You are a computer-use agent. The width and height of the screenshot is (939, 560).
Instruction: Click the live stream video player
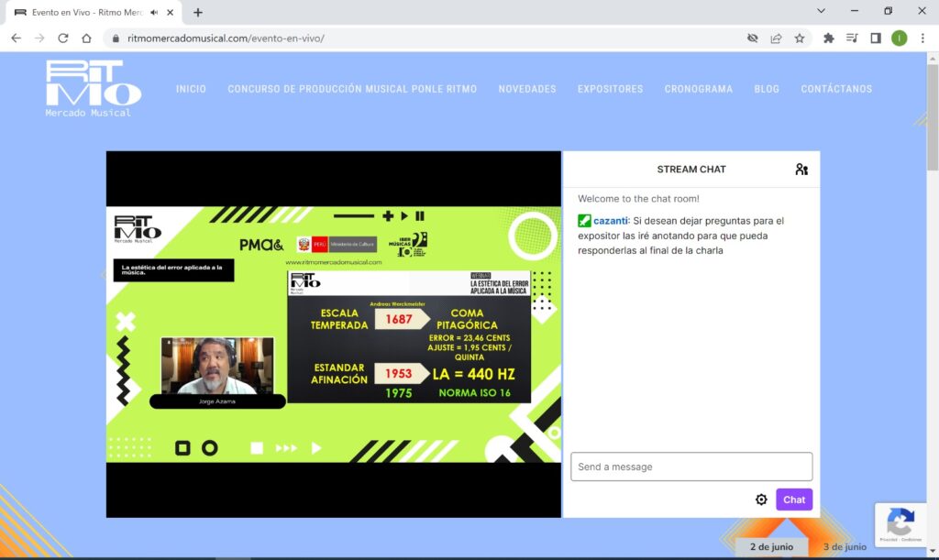(x=334, y=334)
